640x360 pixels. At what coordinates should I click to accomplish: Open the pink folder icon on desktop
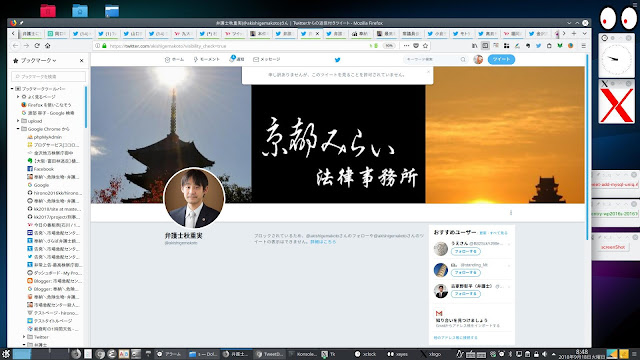click(x=48, y=11)
